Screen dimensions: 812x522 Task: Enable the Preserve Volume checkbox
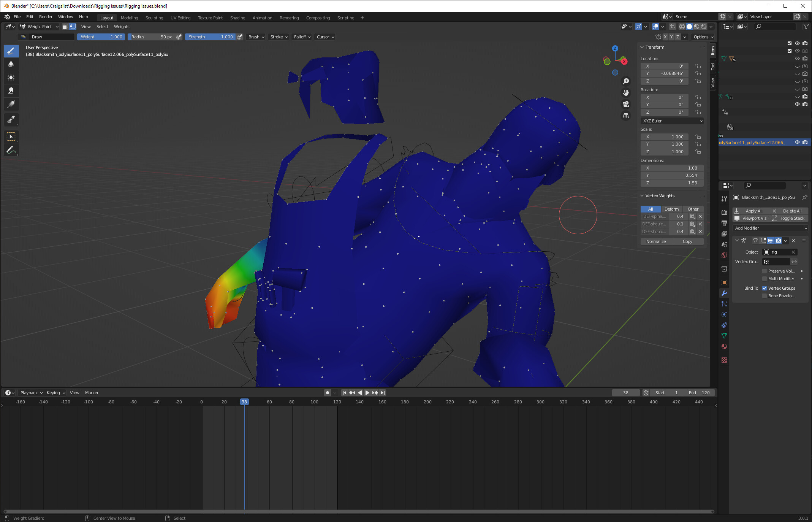(765, 271)
